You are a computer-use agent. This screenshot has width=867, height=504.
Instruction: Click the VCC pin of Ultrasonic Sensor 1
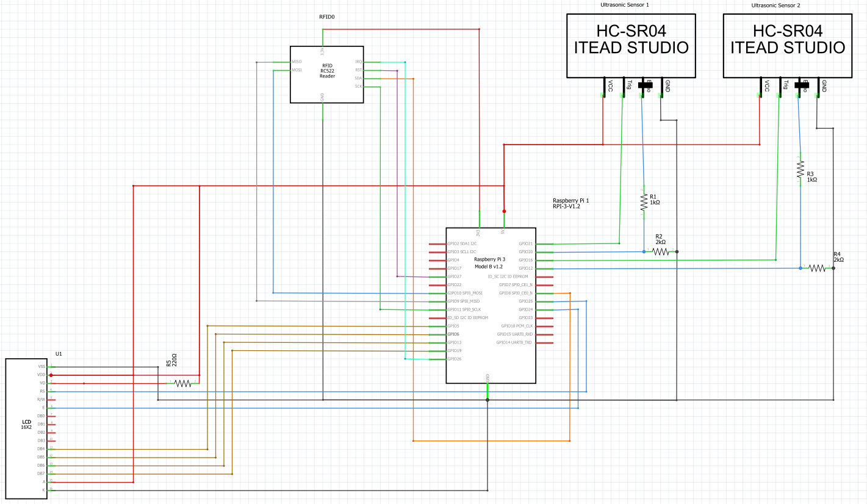pos(603,87)
